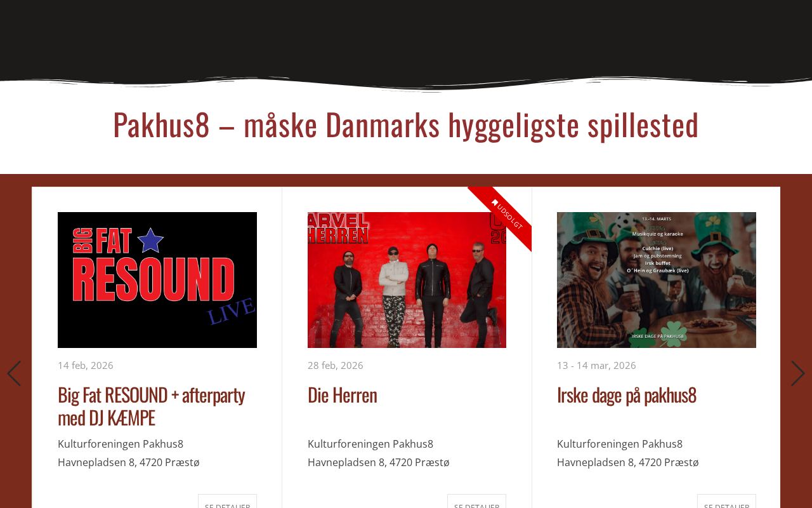Viewport: 812px width, 508px height.
Task: Open the Die Herren band photo
Action: (x=407, y=280)
